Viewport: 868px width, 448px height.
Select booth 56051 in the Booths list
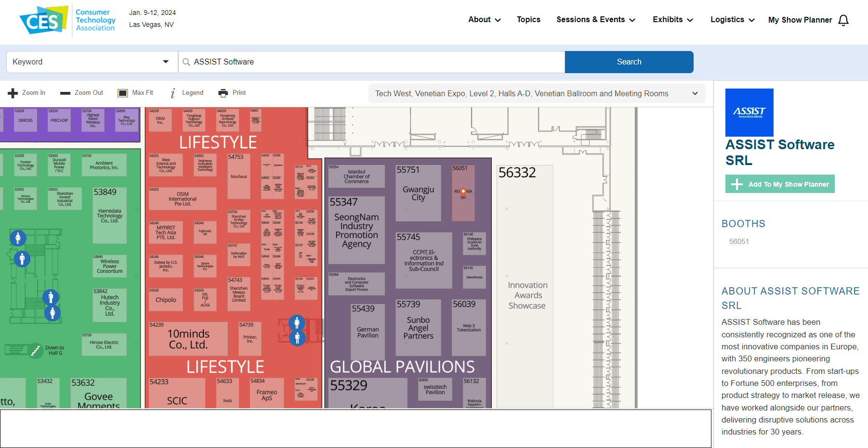pyautogui.click(x=739, y=241)
